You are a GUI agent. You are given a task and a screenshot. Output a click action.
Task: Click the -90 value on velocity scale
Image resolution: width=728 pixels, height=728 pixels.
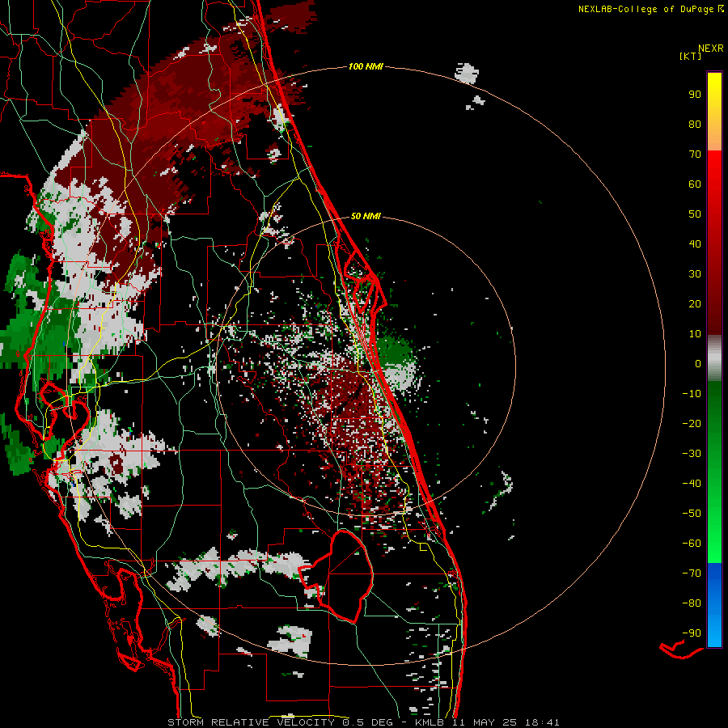coord(692,633)
